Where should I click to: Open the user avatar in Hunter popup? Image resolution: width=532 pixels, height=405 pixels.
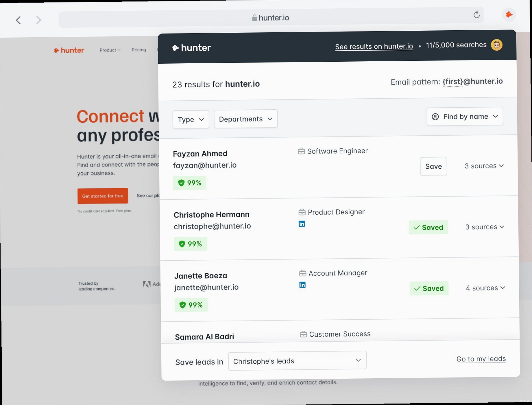tap(496, 45)
